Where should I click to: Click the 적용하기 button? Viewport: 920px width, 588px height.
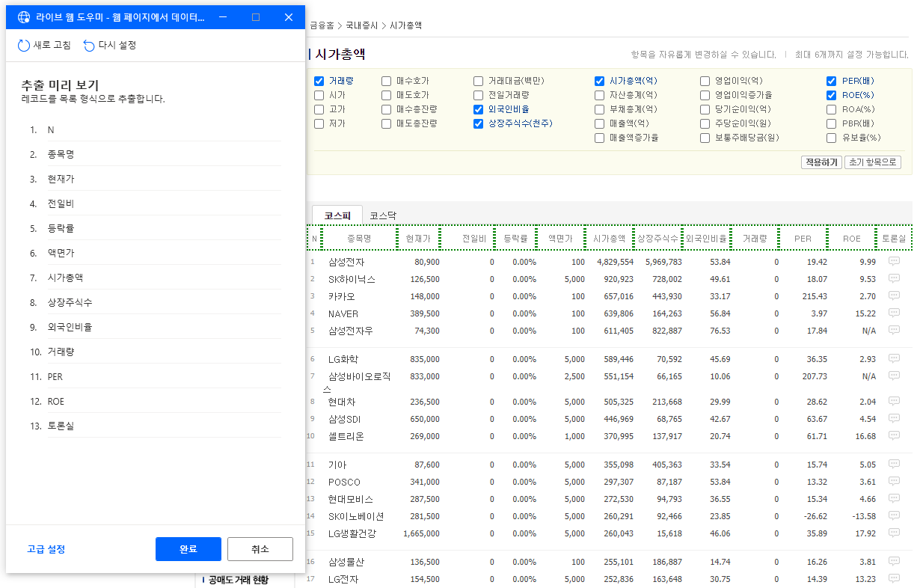(821, 162)
